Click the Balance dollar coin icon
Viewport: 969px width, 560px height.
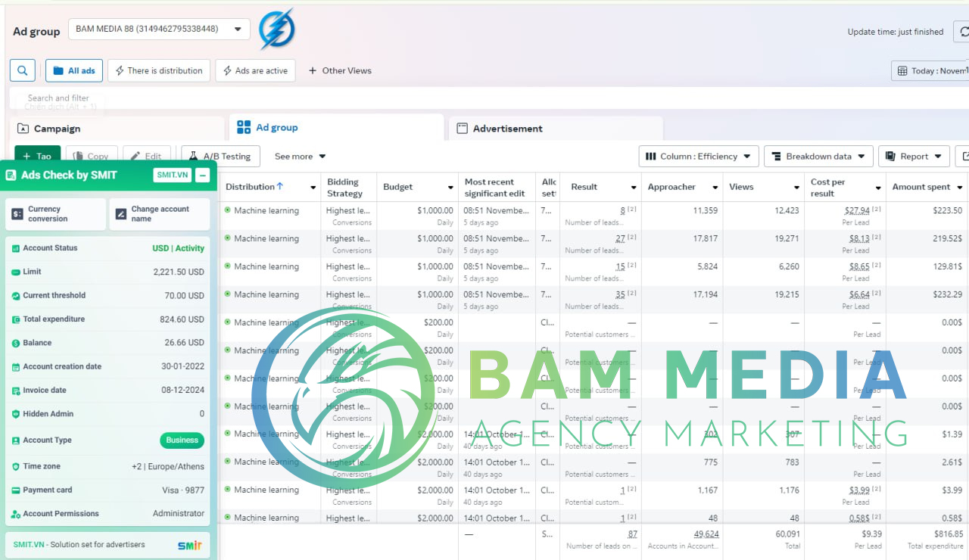click(16, 343)
